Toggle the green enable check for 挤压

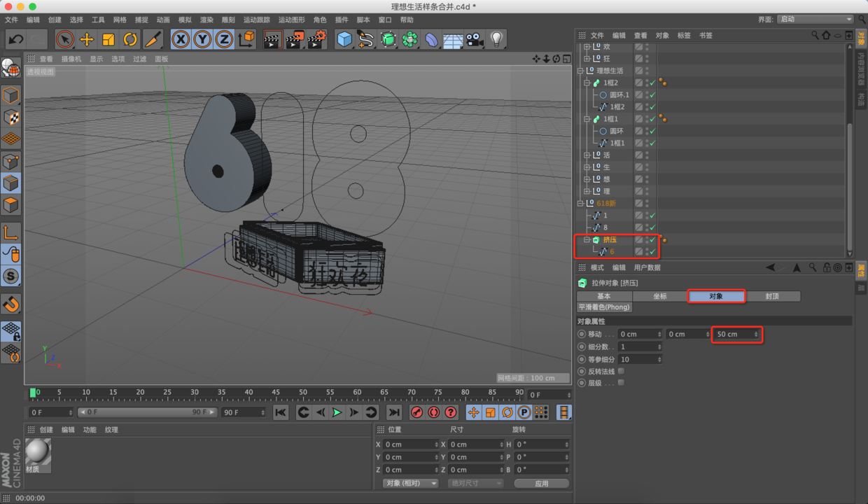pos(652,239)
